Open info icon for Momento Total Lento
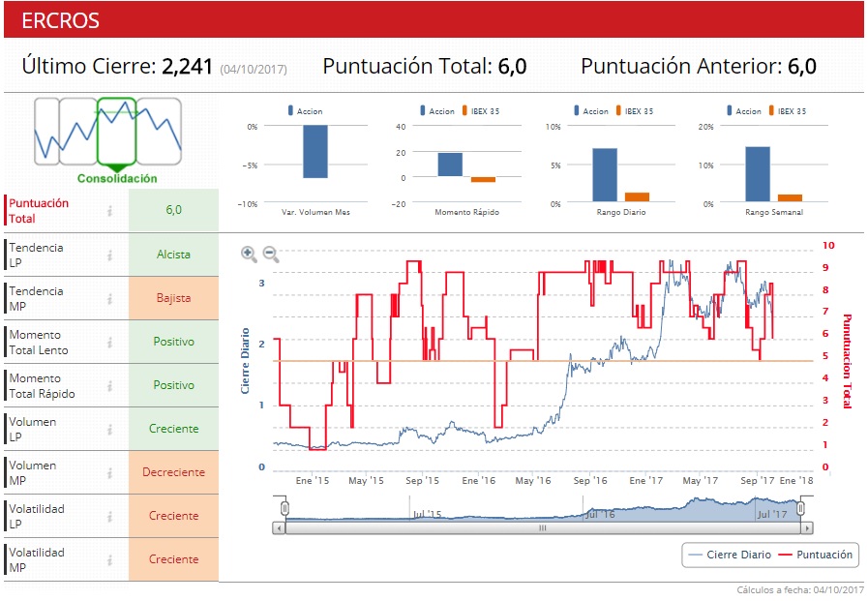The image size is (868, 601). 110,343
